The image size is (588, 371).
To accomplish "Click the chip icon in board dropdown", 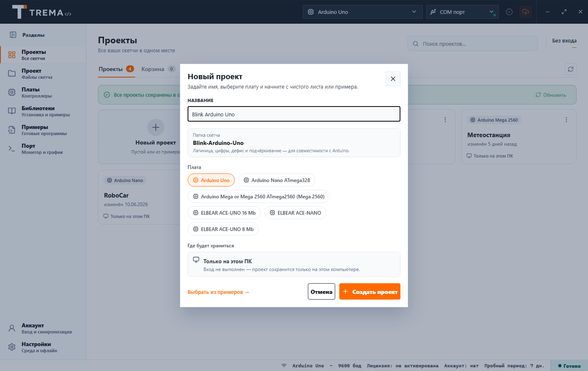I will click(311, 12).
